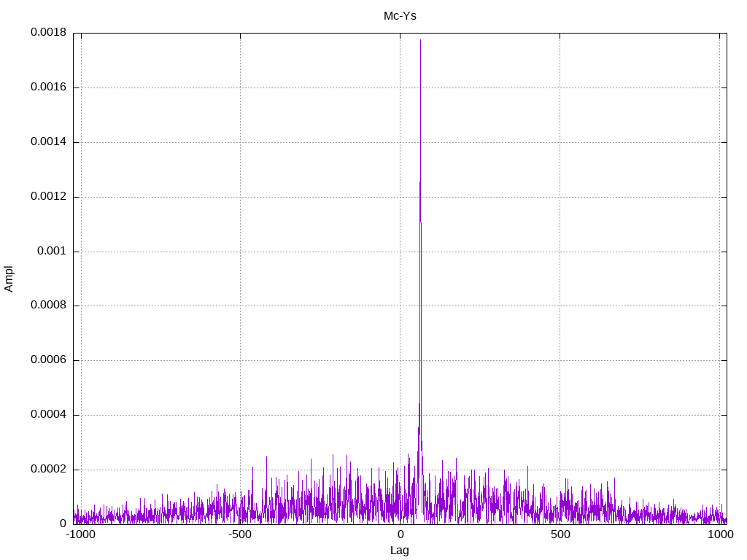
Task: Click the 0.0012 y-axis tick label
Action: click(48, 197)
